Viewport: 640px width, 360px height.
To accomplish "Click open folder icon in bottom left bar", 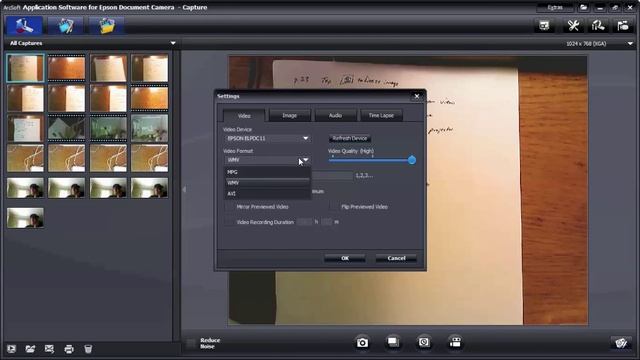I will (x=30, y=349).
